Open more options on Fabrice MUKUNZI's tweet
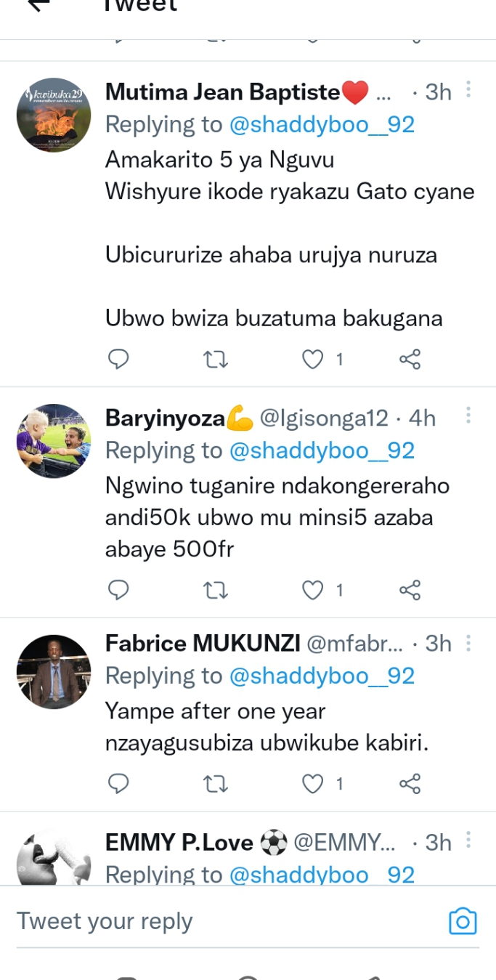The image size is (496, 980). tap(468, 643)
